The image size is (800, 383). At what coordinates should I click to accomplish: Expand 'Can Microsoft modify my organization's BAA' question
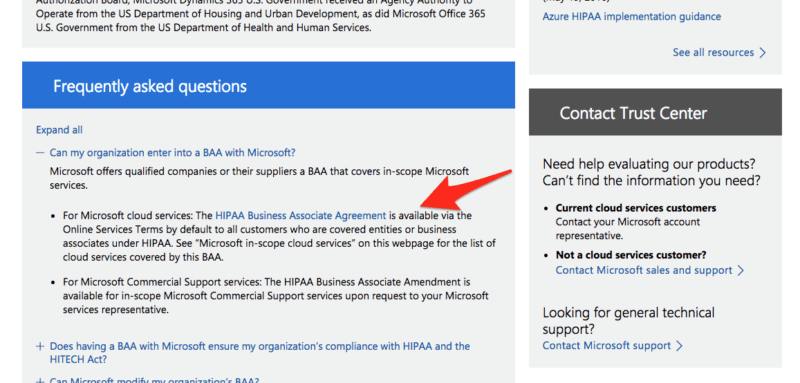point(154,380)
